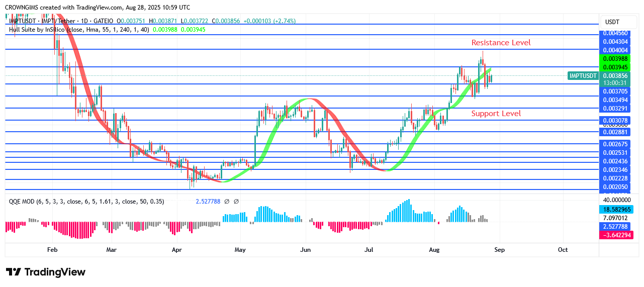Click the 'Support Level' annotation text
This screenshot has width=644, height=287.
(496, 114)
